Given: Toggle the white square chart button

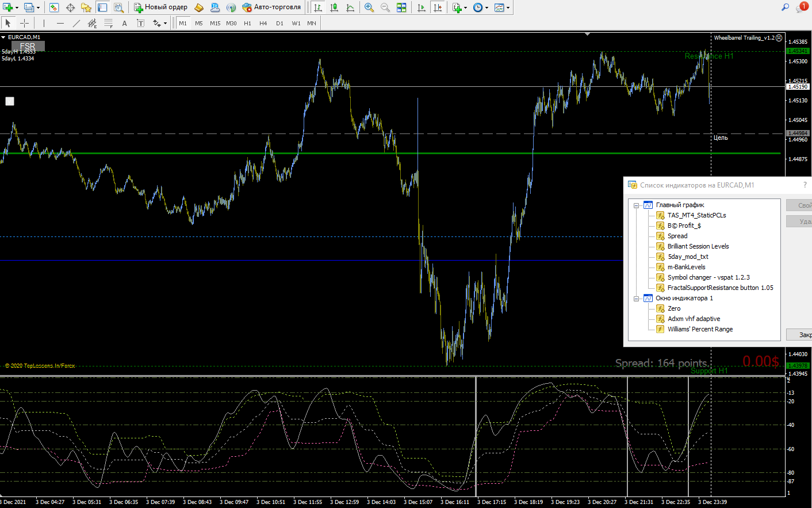Looking at the screenshot, I should click(x=10, y=101).
